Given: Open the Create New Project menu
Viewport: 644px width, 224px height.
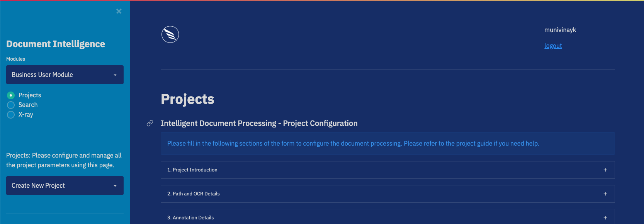Looking at the screenshot, I should coord(65,185).
